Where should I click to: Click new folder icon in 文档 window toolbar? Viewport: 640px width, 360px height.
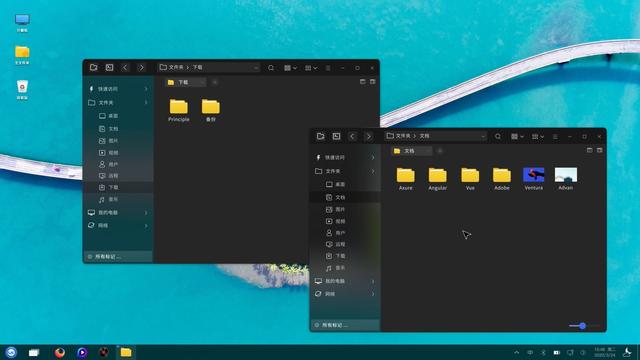pyautogui.click(x=320, y=136)
